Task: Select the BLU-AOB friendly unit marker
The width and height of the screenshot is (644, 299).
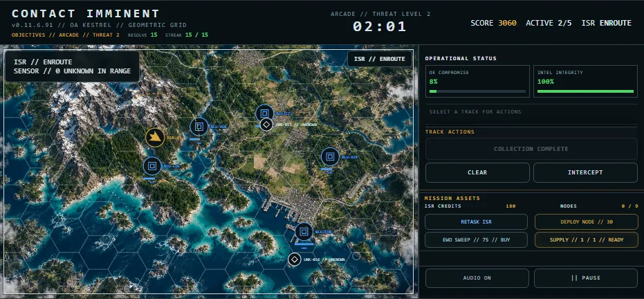Action: 199,127
